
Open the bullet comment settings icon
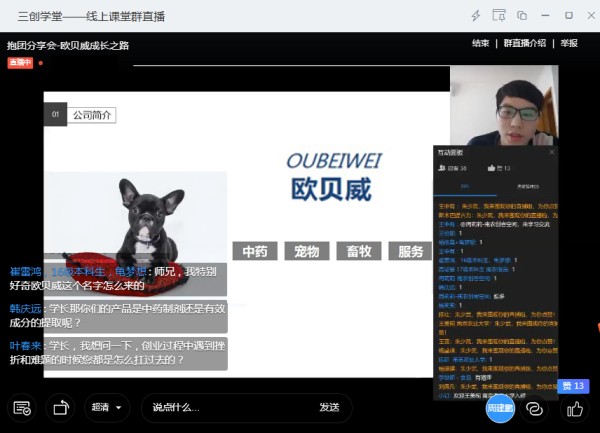[x=22, y=408]
